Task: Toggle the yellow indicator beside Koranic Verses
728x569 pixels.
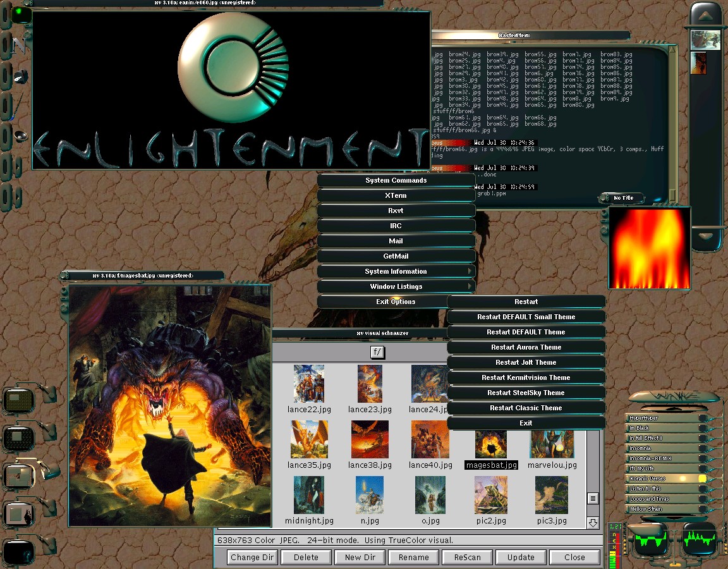Action: point(703,478)
